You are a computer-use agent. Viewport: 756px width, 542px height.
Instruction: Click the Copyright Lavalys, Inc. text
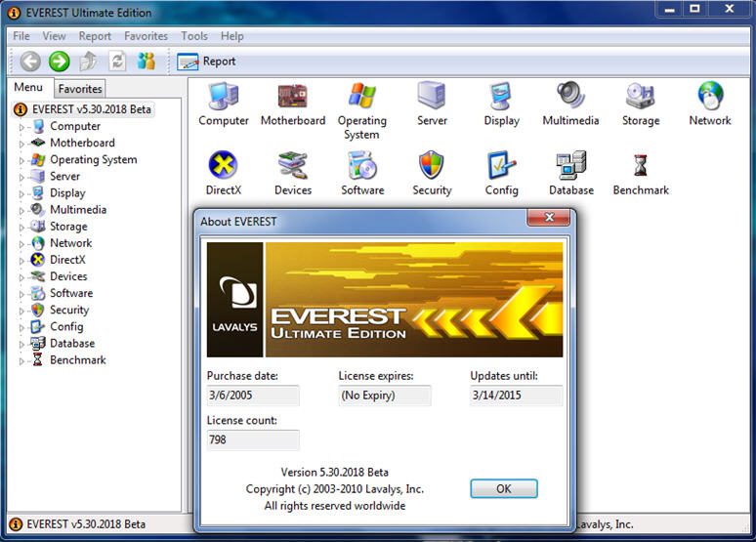click(335, 489)
